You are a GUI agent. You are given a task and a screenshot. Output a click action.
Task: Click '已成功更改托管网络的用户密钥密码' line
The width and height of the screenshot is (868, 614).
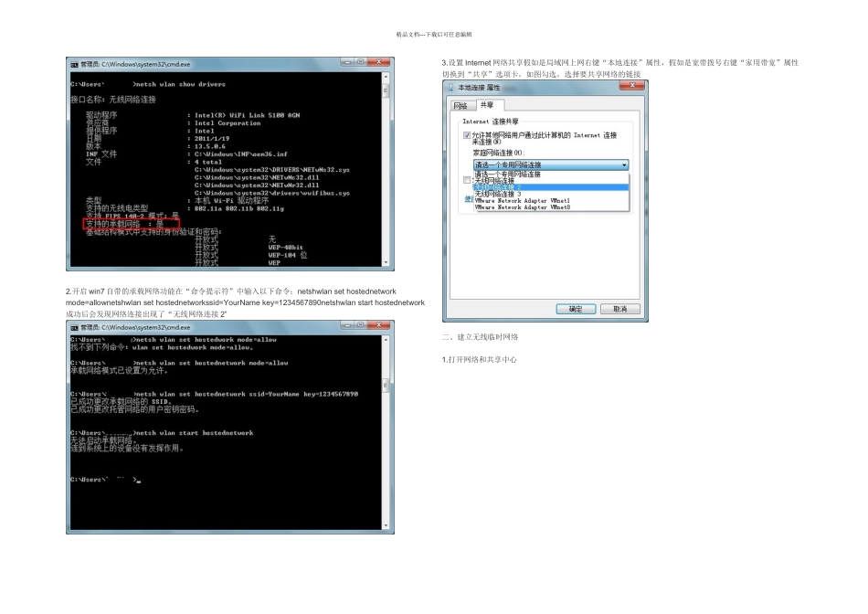coord(134,409)
